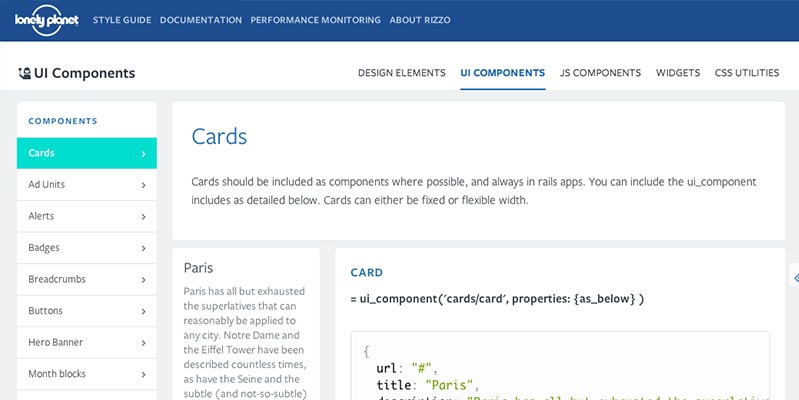Screen dimensions: 799x400
Task: Click the Badges chevron arrow
Action: coord(143,248)
